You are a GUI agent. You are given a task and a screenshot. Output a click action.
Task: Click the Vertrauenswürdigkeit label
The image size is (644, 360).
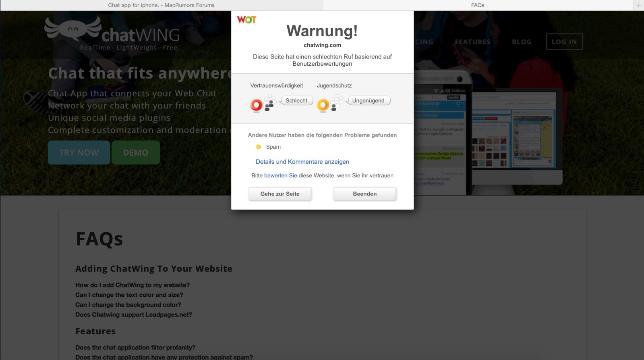click(277, 85)
